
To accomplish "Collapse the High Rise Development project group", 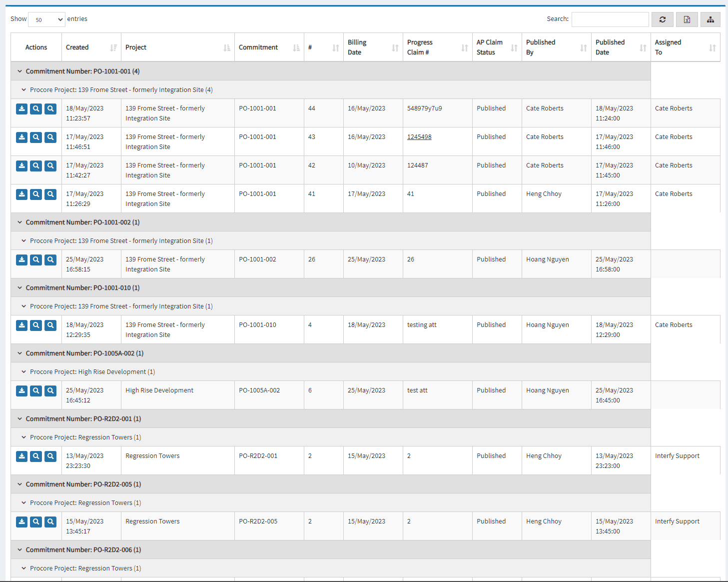I will [23, 371].
